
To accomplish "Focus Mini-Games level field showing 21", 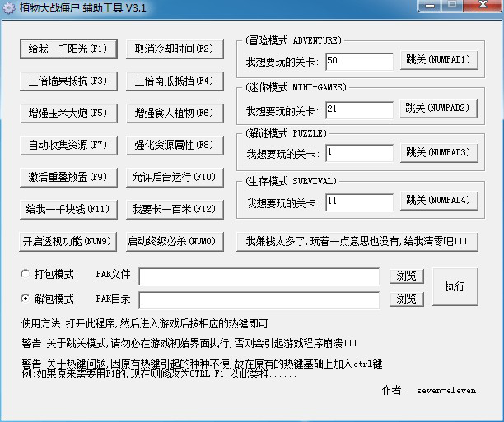I will click(x=359, y=110).
